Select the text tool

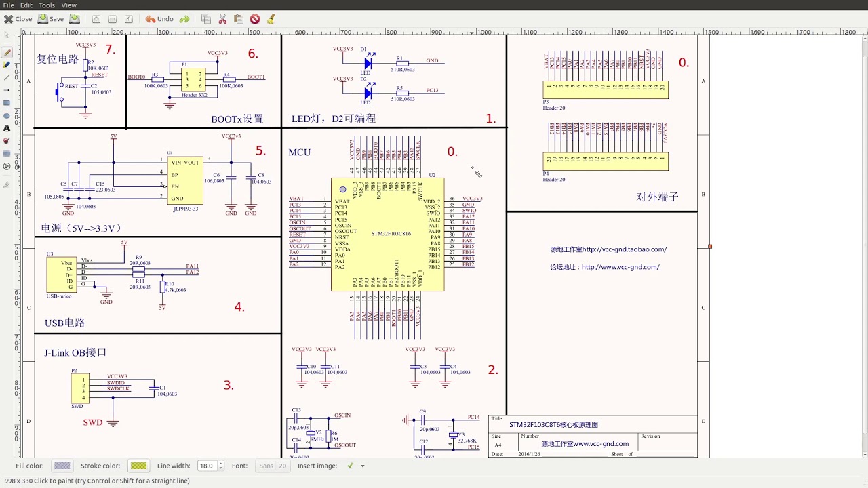pyautogui.click(x=7, y=128)
